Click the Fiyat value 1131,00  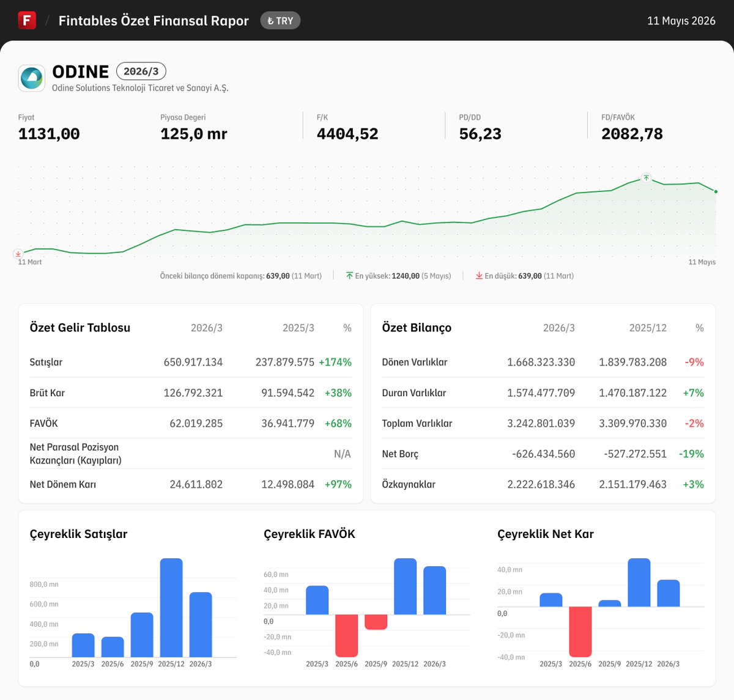[49, 134]
